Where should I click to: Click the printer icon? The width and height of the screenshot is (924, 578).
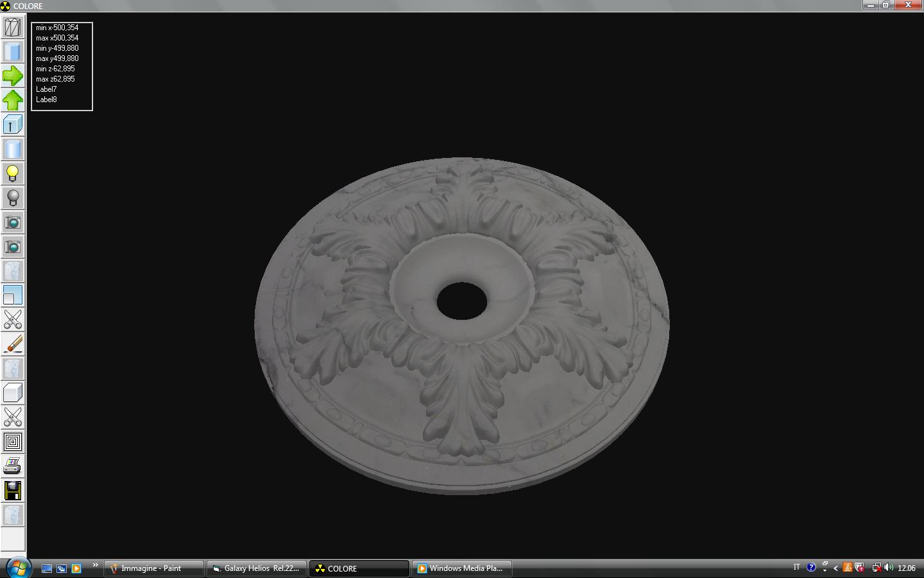[13, 466]
